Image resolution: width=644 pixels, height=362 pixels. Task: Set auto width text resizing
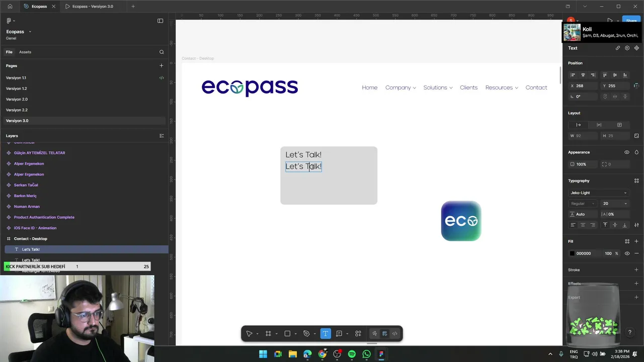pyautogui.click(x=579, y=125)
